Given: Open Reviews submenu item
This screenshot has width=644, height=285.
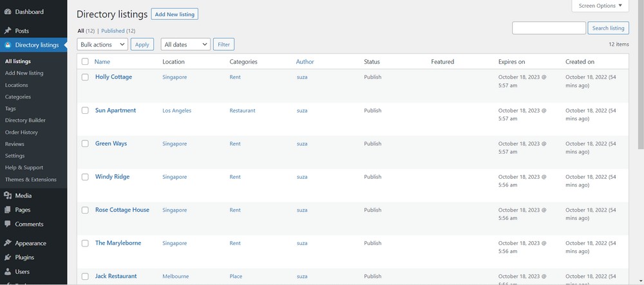Looking at the screenshot, I should coord(14,144).
